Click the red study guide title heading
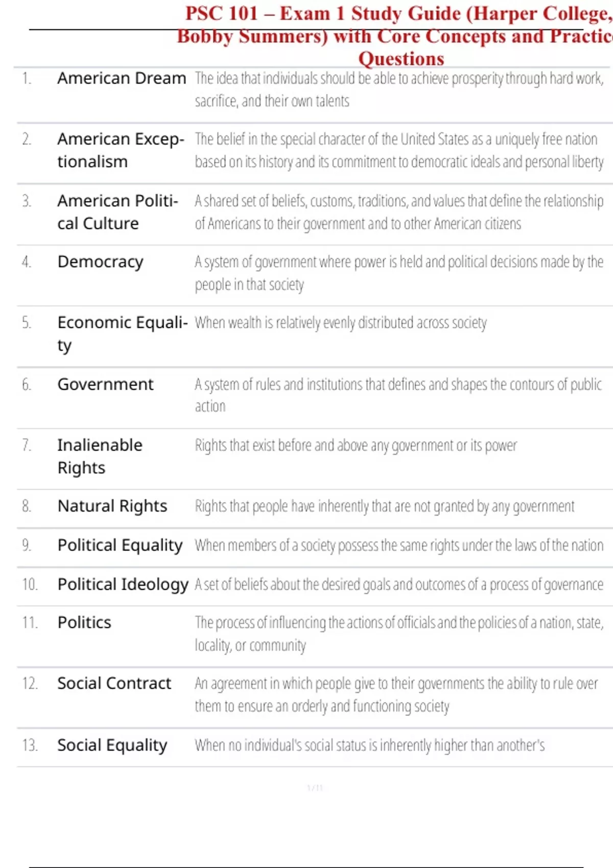This screenshot has width=613, height=868. (x=398, y=36)
